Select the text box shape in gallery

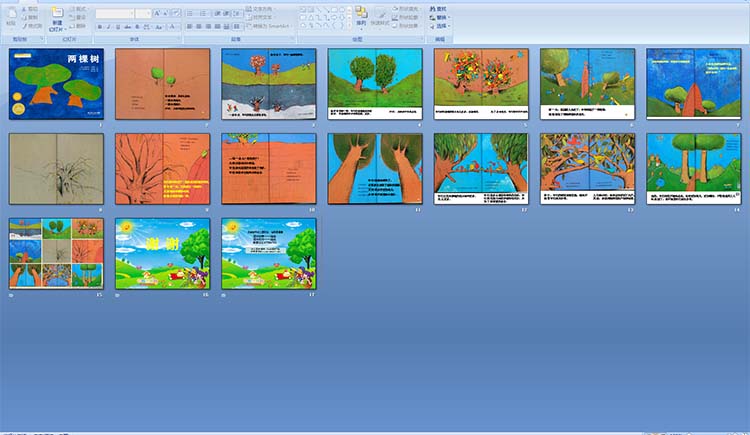coord(303,9)
